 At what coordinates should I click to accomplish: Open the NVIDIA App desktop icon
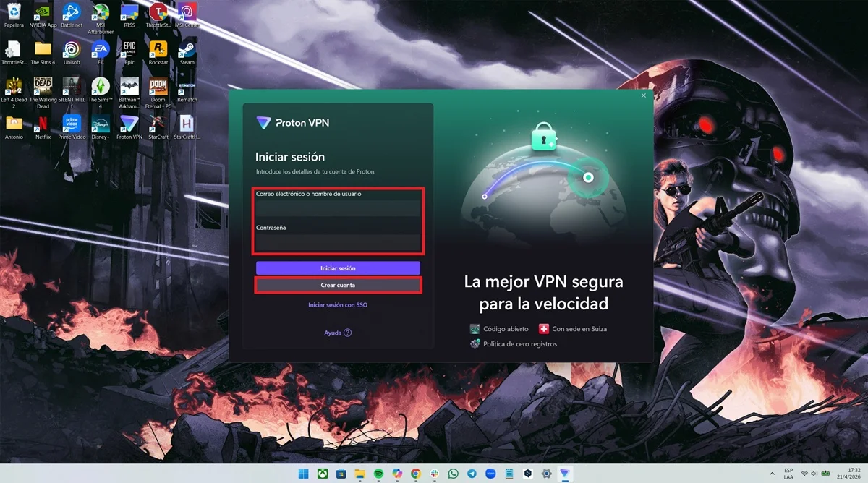(x=42, y=13)
